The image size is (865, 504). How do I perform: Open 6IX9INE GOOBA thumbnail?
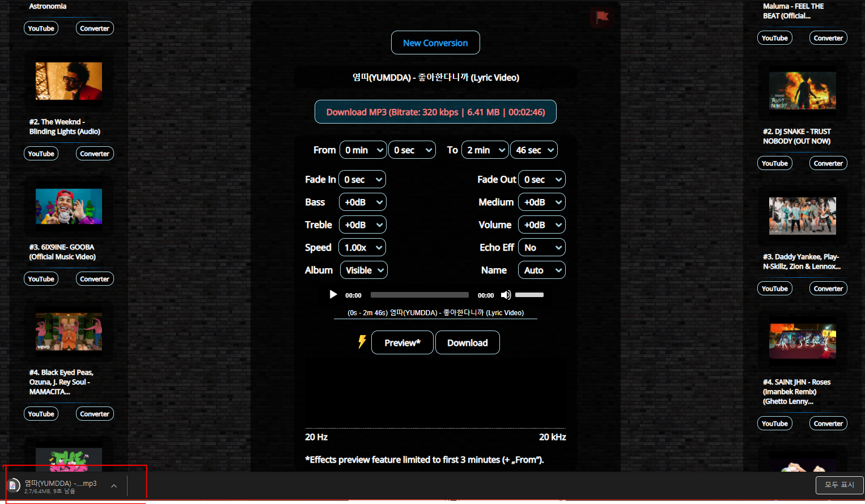(x=69, y=206)
